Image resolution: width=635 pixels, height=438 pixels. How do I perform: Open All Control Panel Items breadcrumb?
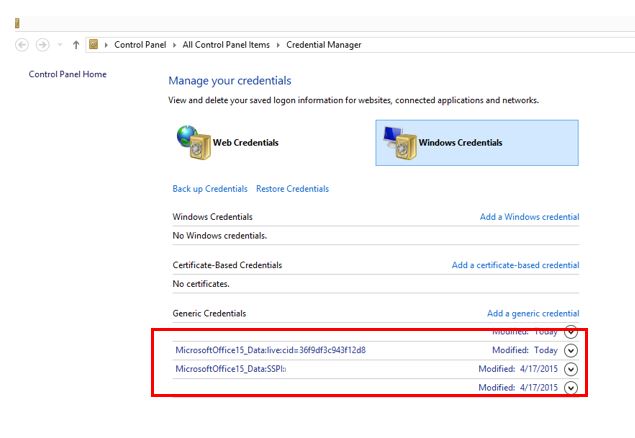[x=226, y=45]
